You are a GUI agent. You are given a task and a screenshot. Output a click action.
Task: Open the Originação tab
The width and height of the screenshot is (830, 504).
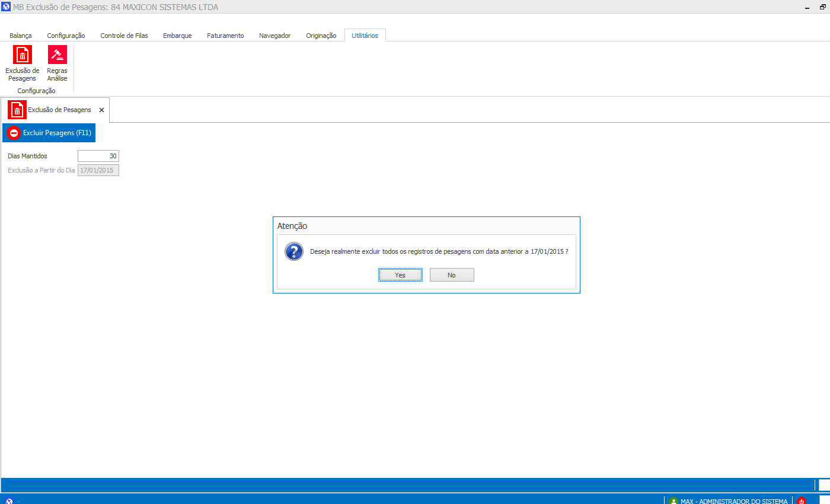click(321, 36)
